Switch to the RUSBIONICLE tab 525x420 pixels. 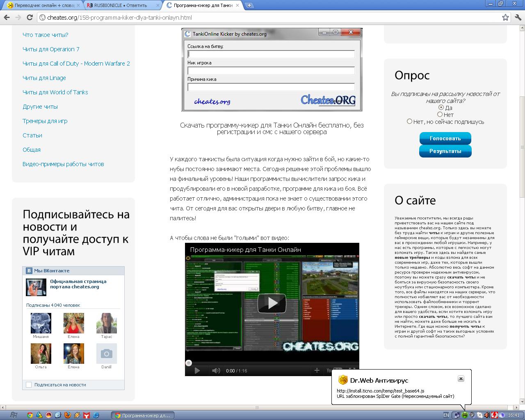click(x=123, y=5)
